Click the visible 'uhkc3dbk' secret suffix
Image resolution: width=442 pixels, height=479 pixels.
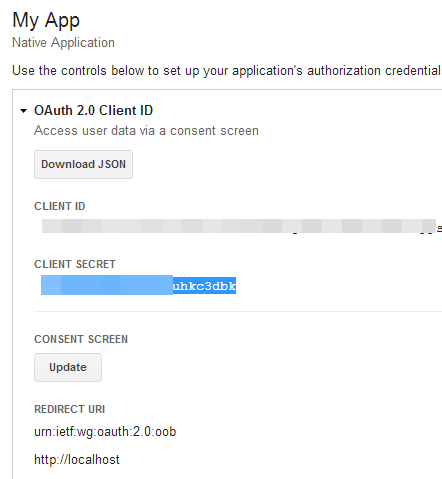click(204, 286)
